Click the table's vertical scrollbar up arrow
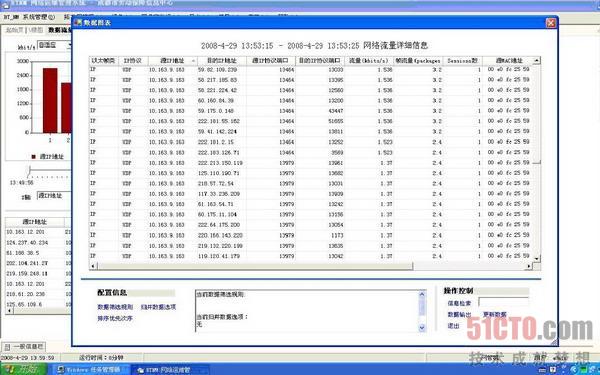The image size is (600, 375). [536, 60]
